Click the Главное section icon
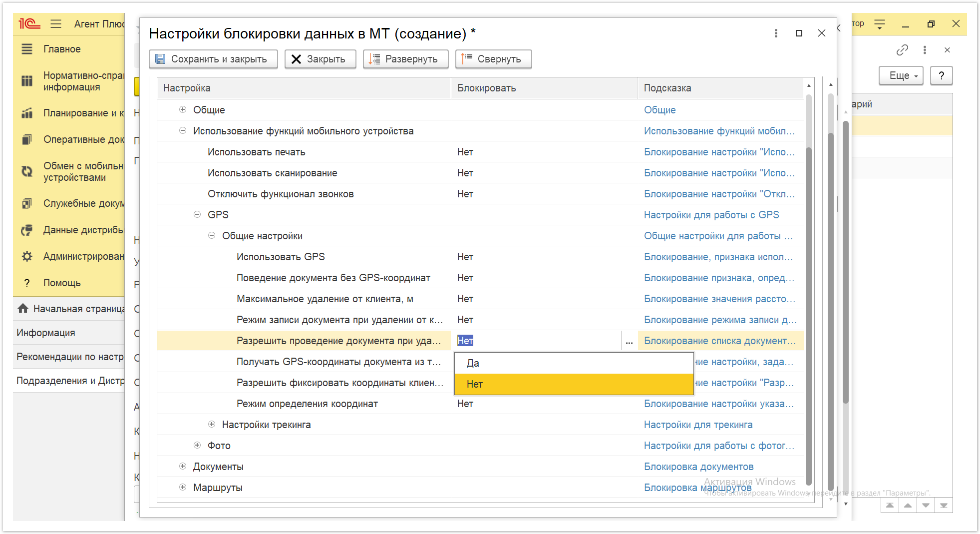 (27, 49)
